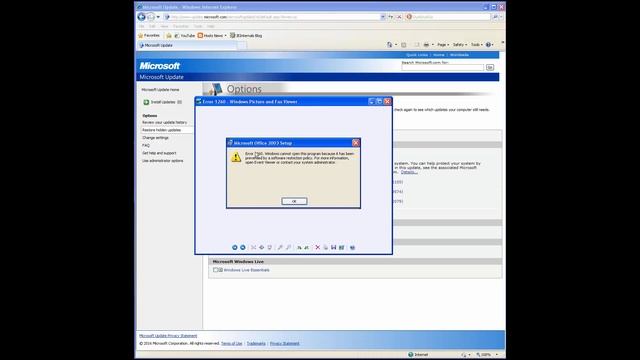The image size is (640, 360).
Task: Open the Help menu in menu bar
Action: click(x=211, y=26)
